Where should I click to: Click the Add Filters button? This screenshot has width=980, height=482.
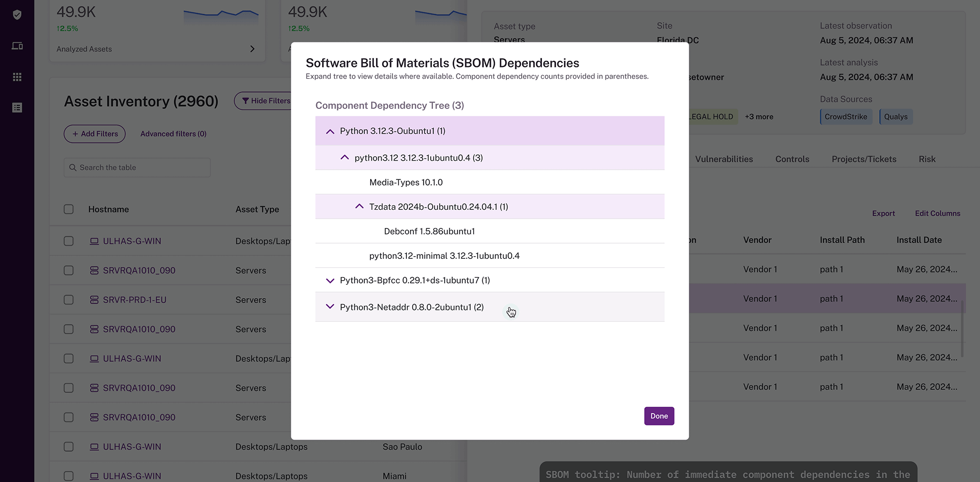94,134
